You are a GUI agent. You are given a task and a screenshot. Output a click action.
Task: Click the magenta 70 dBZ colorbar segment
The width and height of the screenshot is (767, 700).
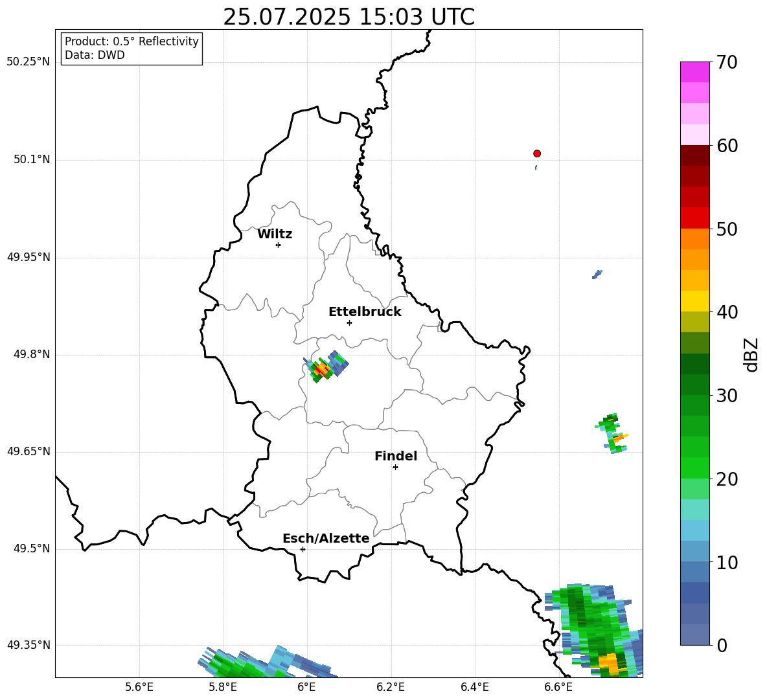(694, 72)
